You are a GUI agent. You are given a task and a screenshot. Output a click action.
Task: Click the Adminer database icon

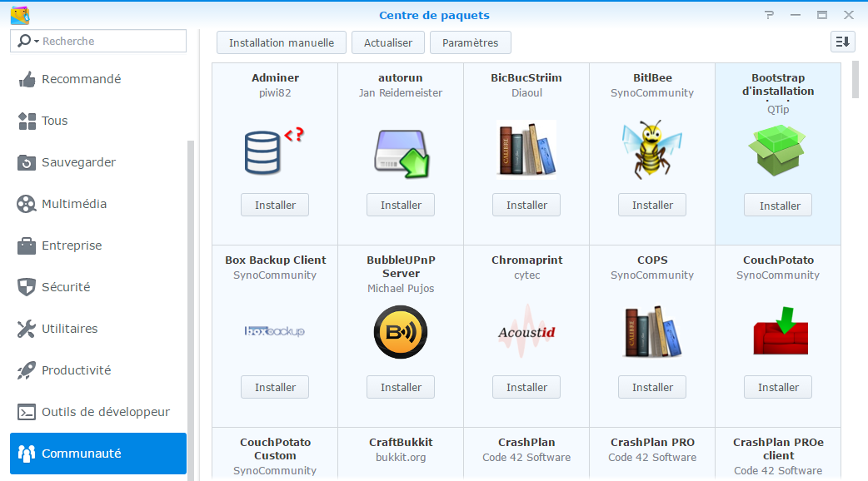pos(274,151)
